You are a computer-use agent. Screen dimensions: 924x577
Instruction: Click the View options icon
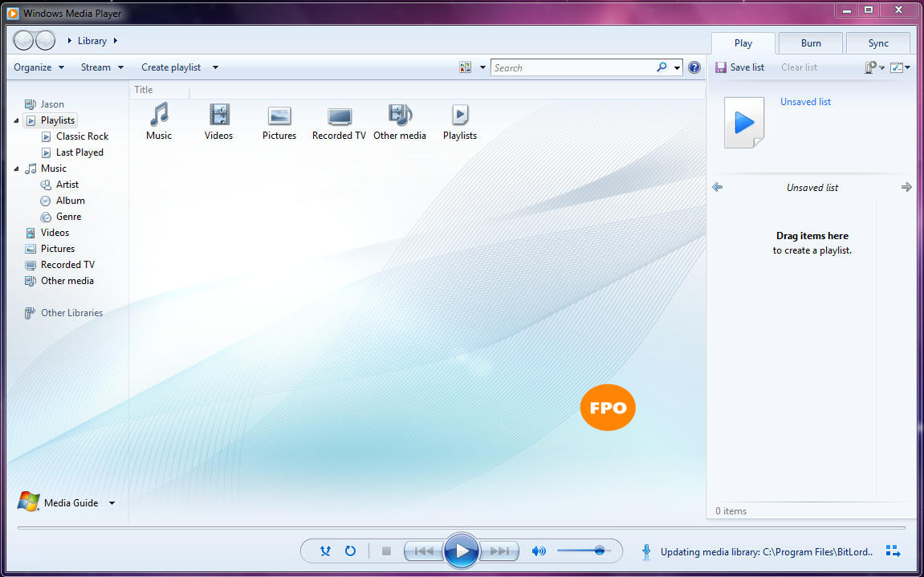(x=466, y=67)
